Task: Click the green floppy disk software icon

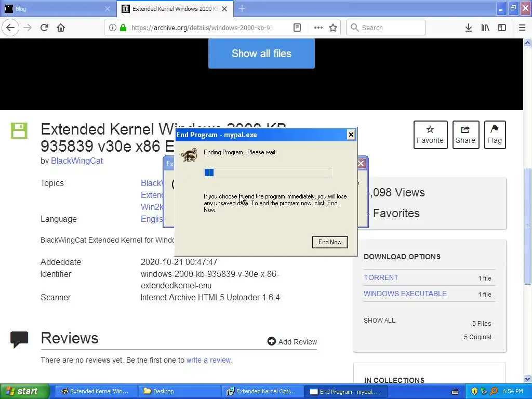Action: 19,130
